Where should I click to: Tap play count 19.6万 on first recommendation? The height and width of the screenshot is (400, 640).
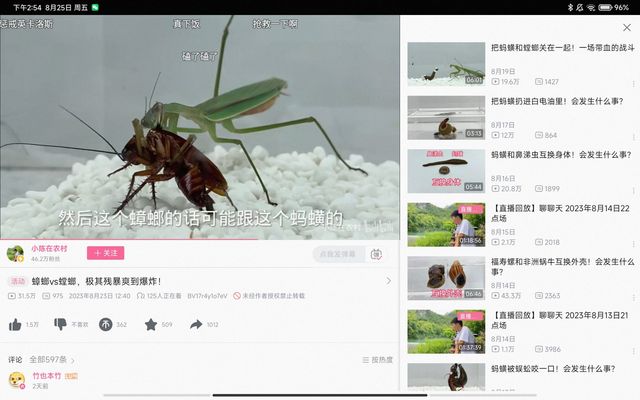[x=505, y=82]
